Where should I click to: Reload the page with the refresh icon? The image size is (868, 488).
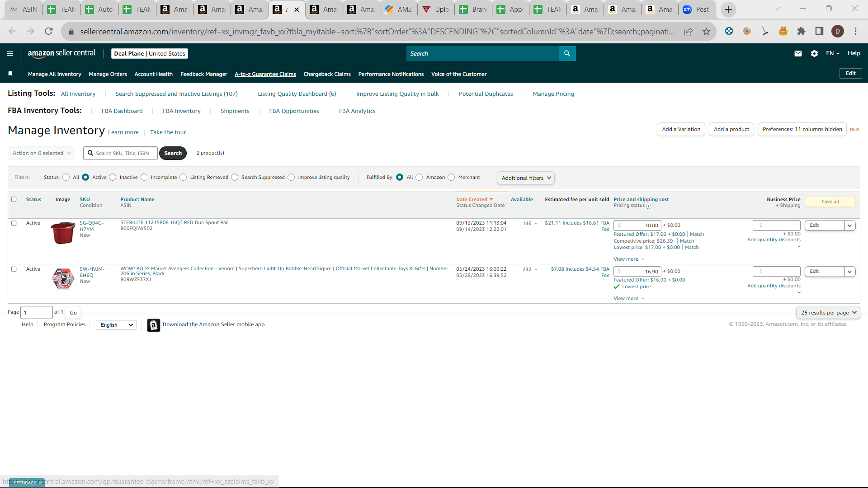(48, 31)
